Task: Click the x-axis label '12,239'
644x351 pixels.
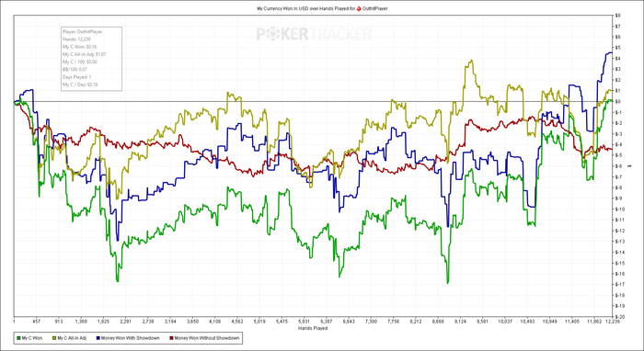Action: 613,323
